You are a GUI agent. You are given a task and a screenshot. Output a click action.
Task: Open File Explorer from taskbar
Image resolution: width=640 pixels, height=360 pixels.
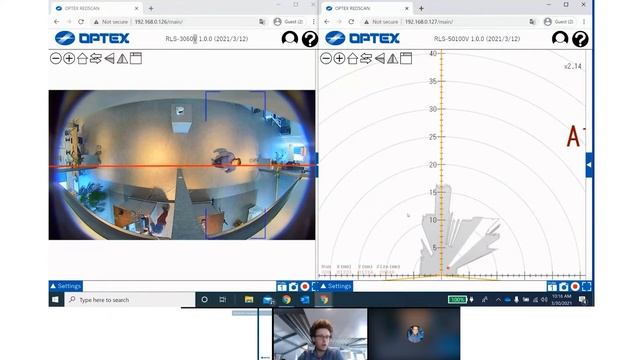point(249,300)
